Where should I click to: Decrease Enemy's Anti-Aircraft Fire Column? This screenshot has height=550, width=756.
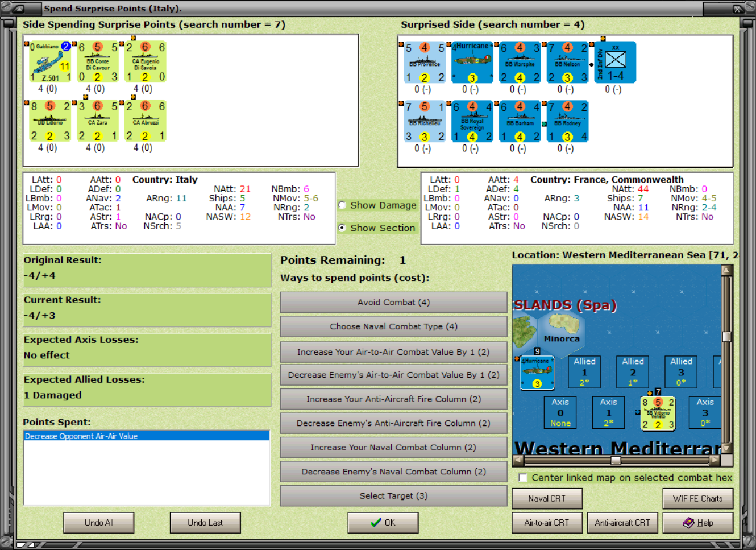tap(393, 423)
